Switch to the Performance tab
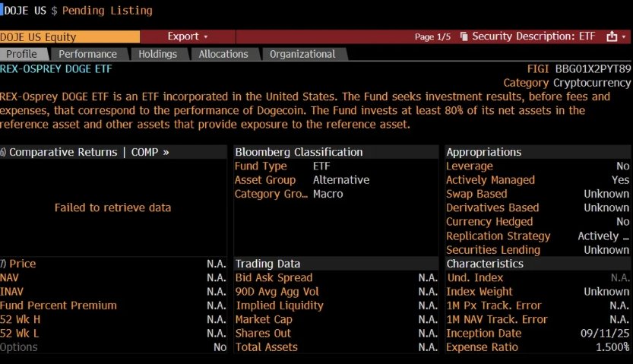Screen dimensions: 633x364 click(88, 54)
